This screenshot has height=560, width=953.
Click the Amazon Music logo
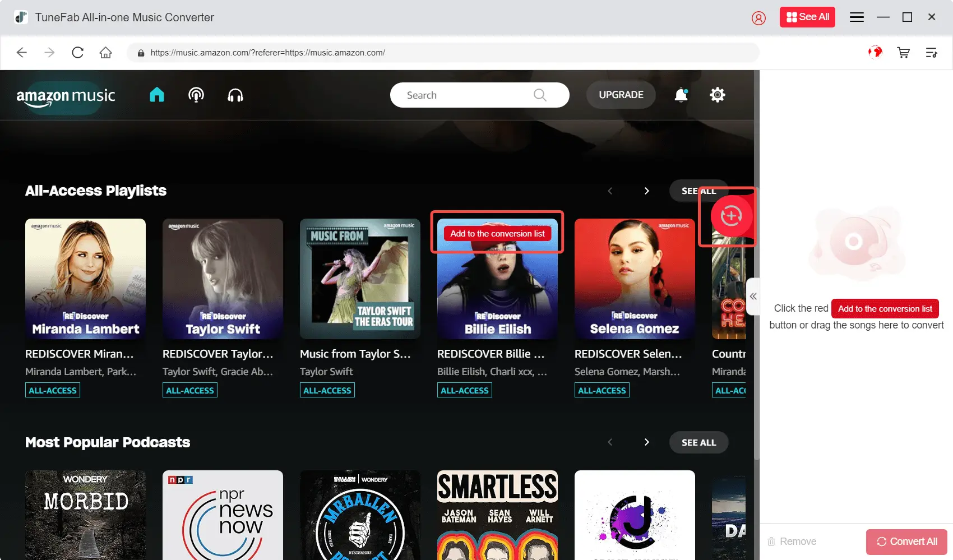pyautogui.click(x=66, y=97)
